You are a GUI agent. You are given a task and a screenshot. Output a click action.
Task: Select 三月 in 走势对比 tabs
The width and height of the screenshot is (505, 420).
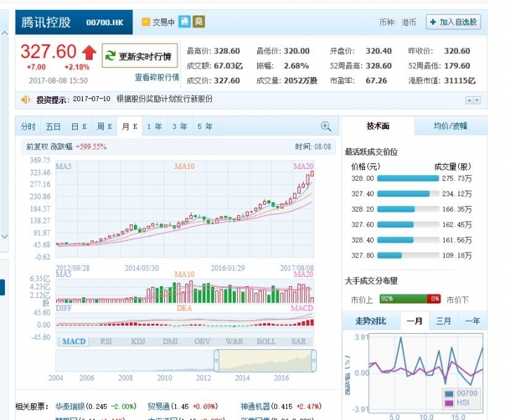coord(443,321)
